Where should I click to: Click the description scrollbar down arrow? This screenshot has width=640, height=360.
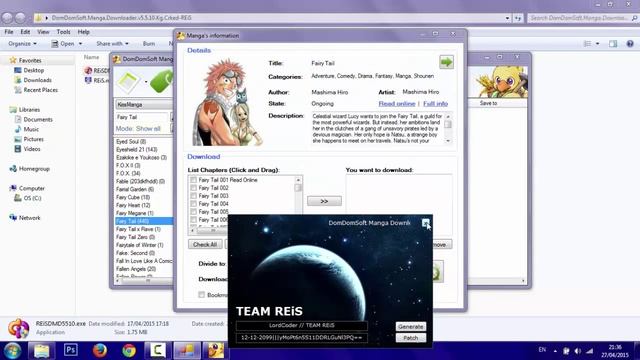(x=448, y=141)
